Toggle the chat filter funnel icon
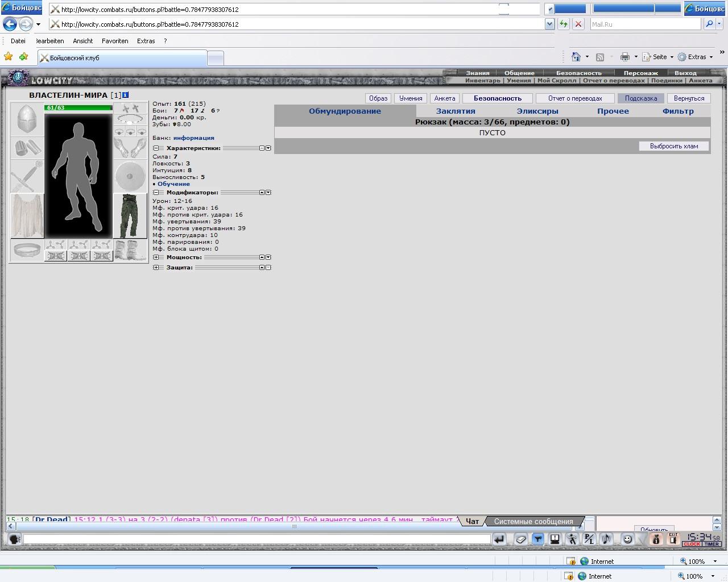728x582 pixels. pos(537,539)
